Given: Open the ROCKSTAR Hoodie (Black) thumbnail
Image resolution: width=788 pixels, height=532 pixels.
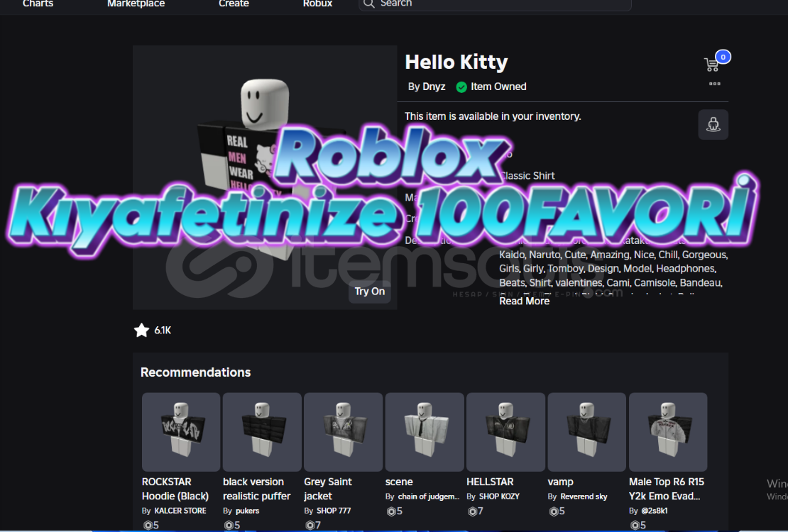Looking at the screenshot, I should 181,432.
